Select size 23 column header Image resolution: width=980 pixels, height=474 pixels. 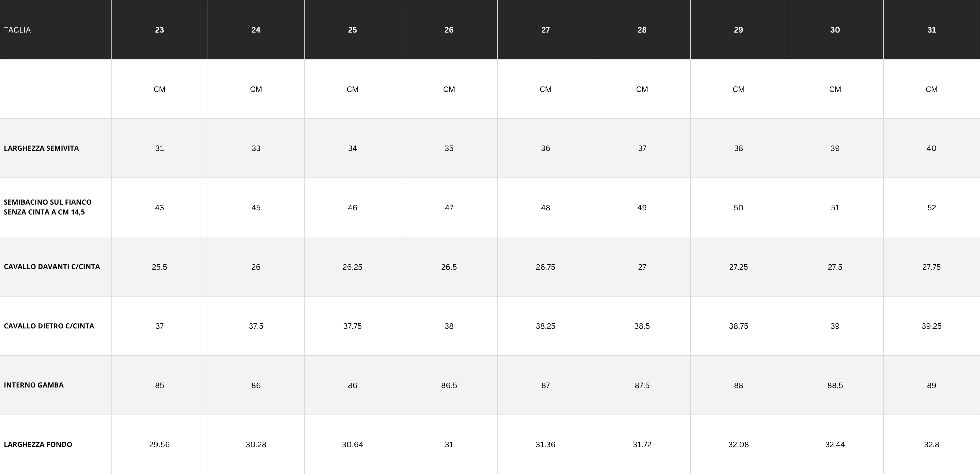(x=160, y=30)
